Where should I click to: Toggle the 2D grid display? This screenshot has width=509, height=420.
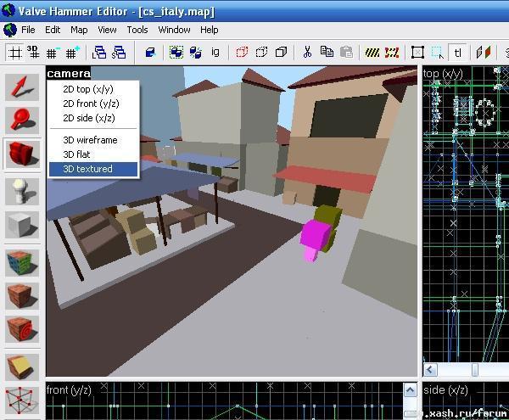pyautogui.click(x=14, y=53)
